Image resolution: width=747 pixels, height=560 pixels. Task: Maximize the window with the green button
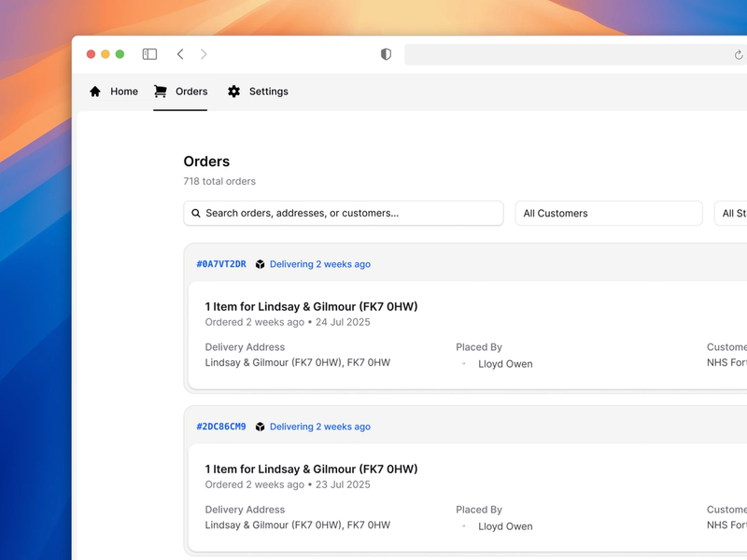click(x=120, y=54)
